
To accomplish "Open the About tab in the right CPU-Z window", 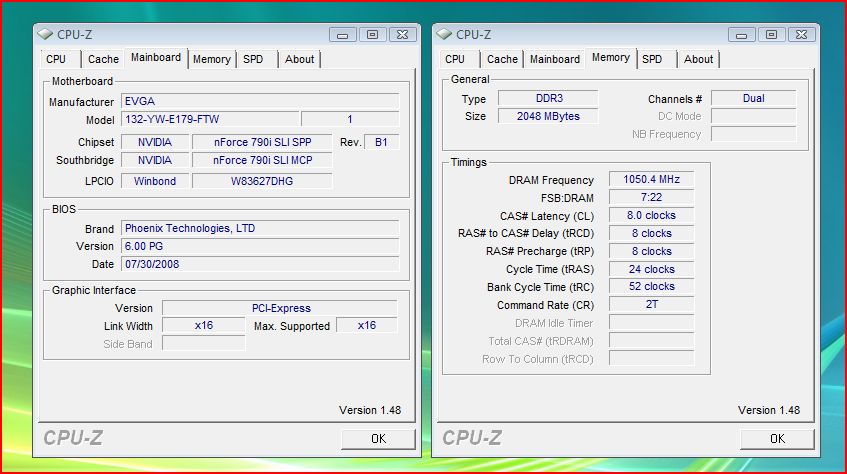I will coord(698,59).
